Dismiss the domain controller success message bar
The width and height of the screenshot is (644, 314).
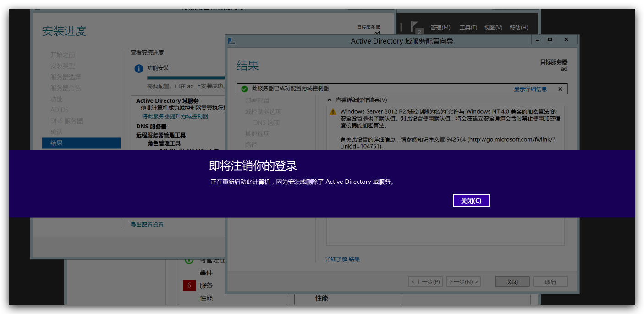click(x=560, y=89)
